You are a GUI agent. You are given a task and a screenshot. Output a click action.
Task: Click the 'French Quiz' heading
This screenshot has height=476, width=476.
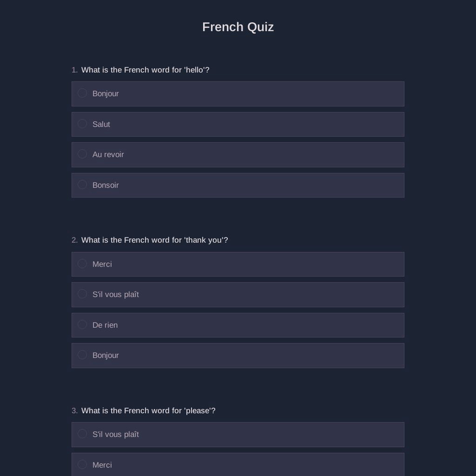point(238,27)
